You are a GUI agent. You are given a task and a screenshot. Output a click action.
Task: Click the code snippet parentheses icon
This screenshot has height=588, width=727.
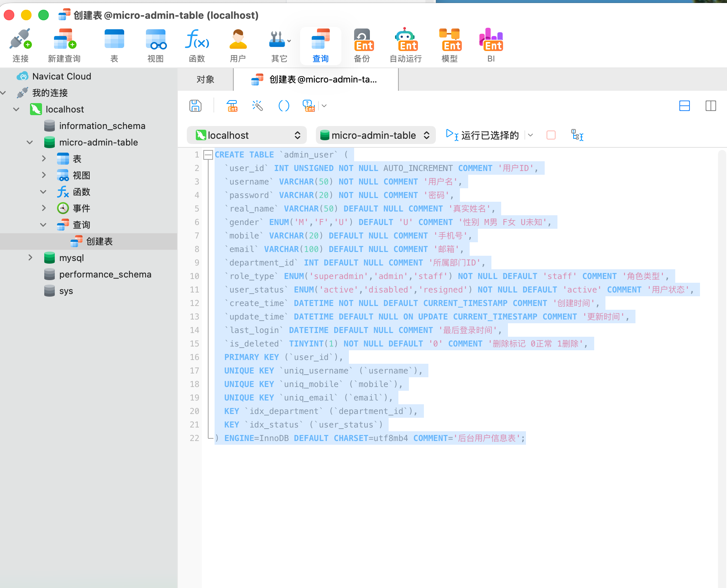coord(284,106)
